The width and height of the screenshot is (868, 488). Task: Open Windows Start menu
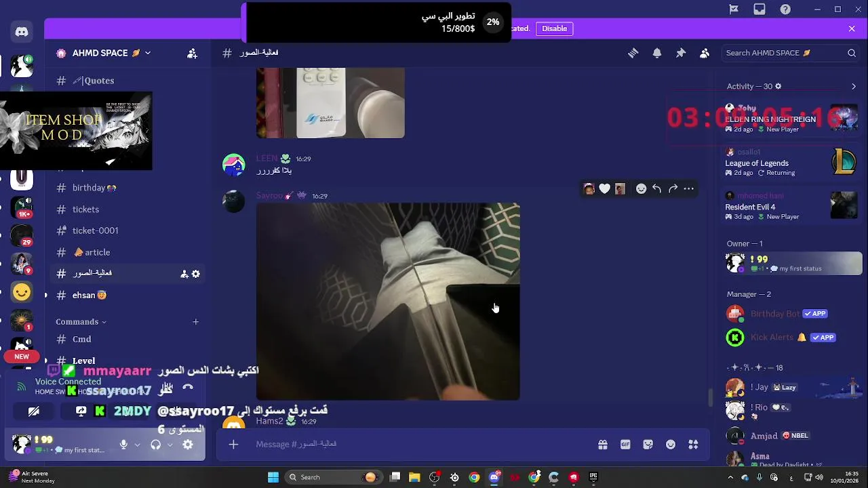coord(273,477)
